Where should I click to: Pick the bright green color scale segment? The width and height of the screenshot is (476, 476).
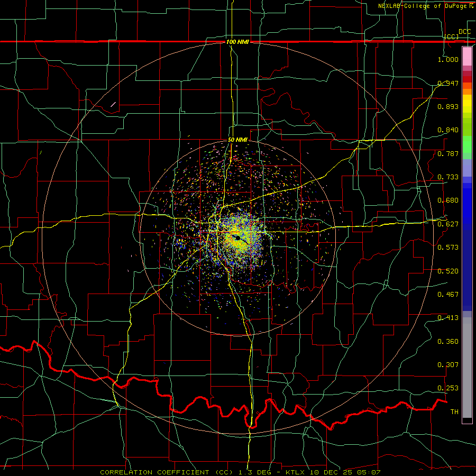[467, 144]
